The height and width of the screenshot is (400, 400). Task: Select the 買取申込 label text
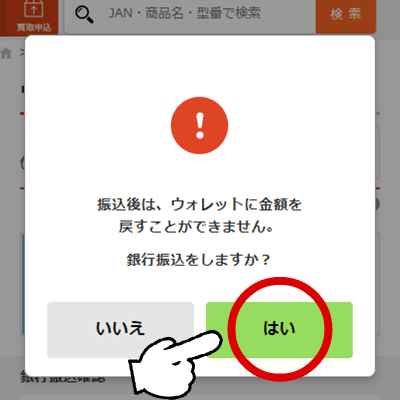pos(34,27)
